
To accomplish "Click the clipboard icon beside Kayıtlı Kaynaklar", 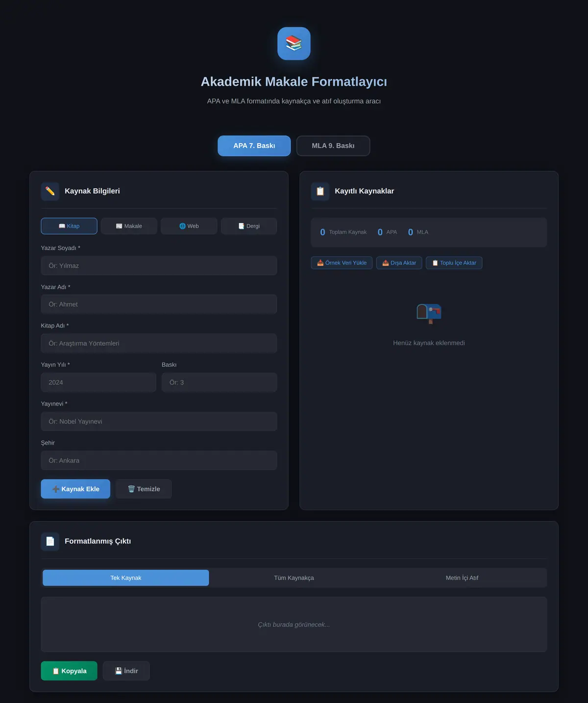I will tap(320, 191).
